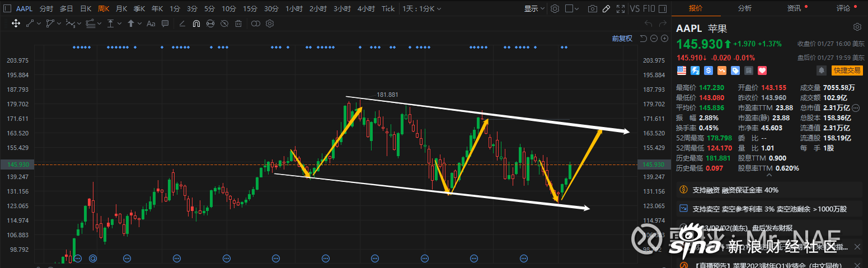The width and height of the screenshot is (868, 268).
Task: Hide all drawings with the eye-slash icon
Action: click(224, 23)
